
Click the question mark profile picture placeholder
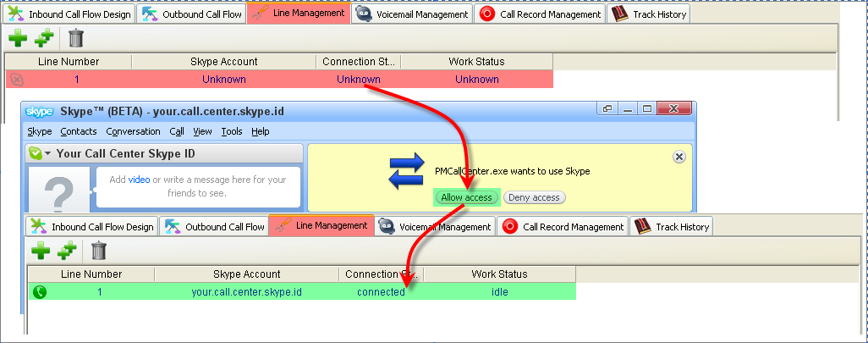click(x=58, y=190)
